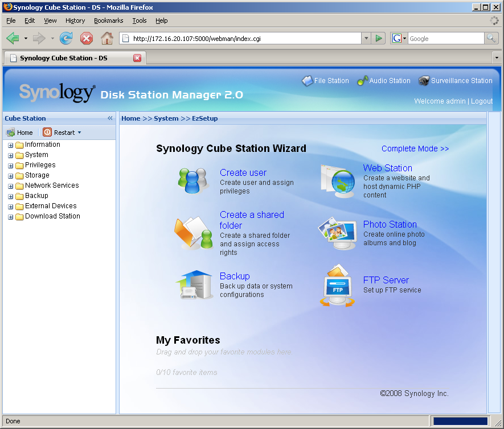Click the Web Station globe icon
504x429 pixels.
click(x=338, y=181)
